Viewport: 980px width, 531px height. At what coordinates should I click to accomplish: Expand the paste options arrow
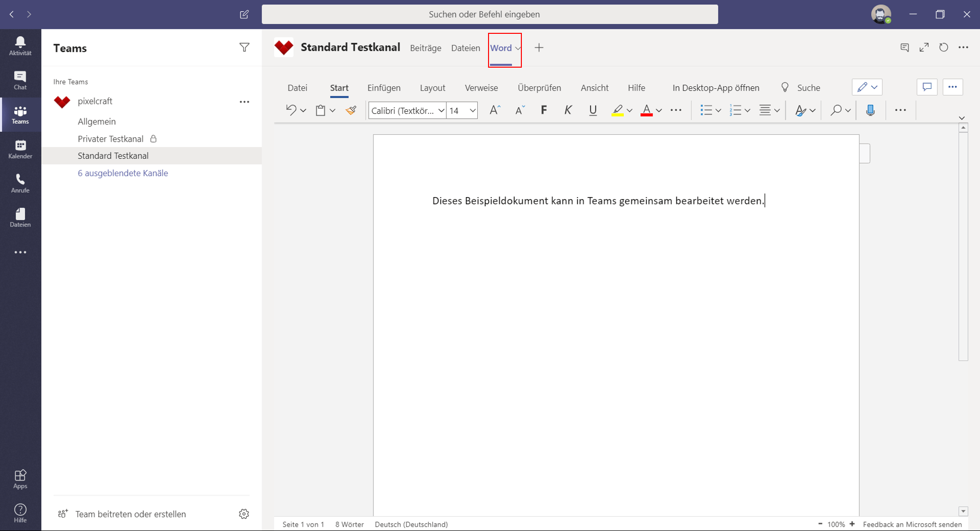click(332, 111)
